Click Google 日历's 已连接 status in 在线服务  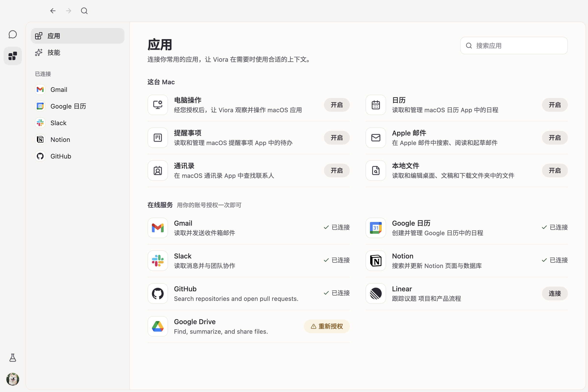point(554,227)
